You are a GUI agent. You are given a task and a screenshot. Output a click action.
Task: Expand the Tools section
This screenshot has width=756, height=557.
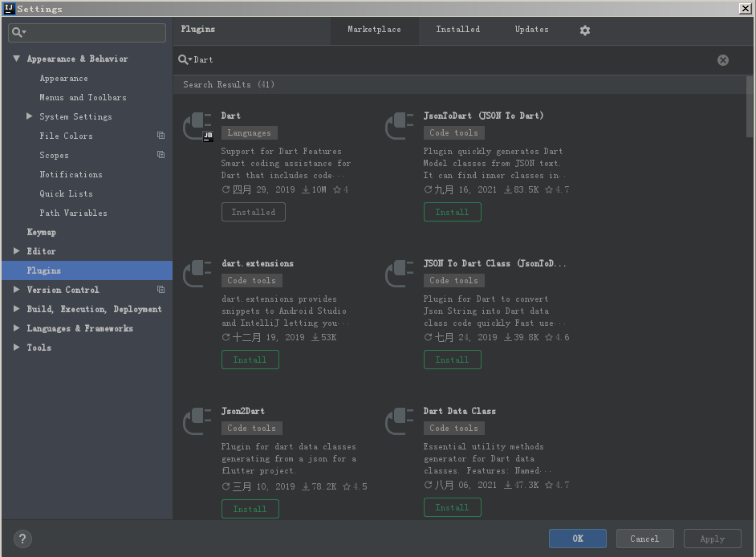coord(16,348)
